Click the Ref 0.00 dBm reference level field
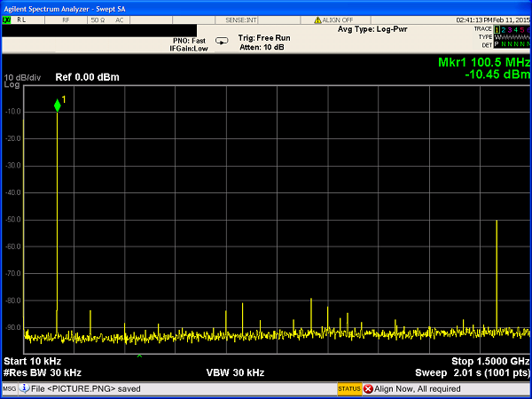The image size is (532, 399). (87, 77)
